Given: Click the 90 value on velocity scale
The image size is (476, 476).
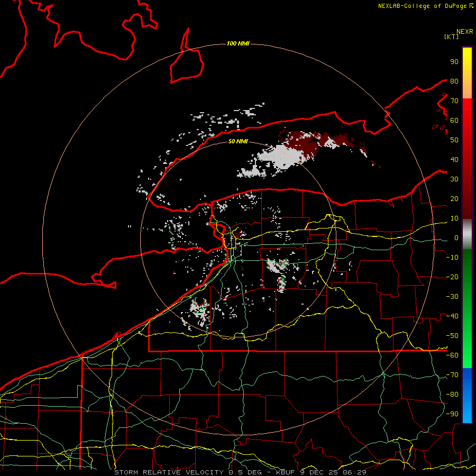Looking at the screenshot, I should pyautogui.click(x=454, y=62).
